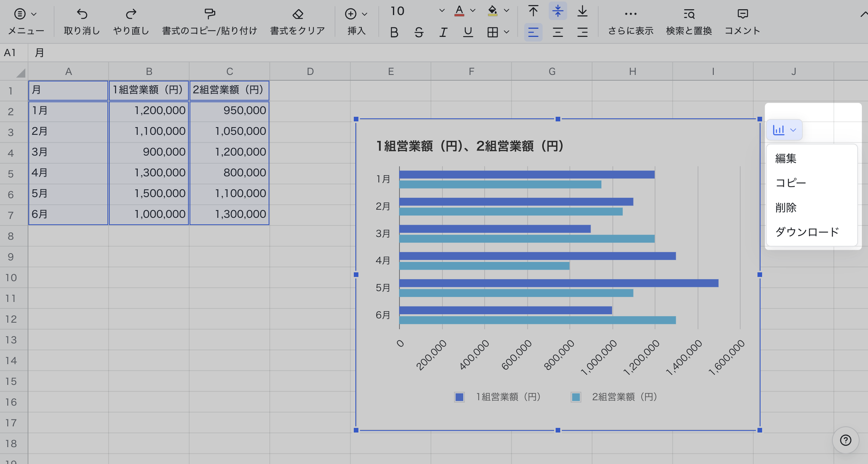This screenshot has width=868, height=464.
Task: Toggle underline formatting
Action: 468,32
